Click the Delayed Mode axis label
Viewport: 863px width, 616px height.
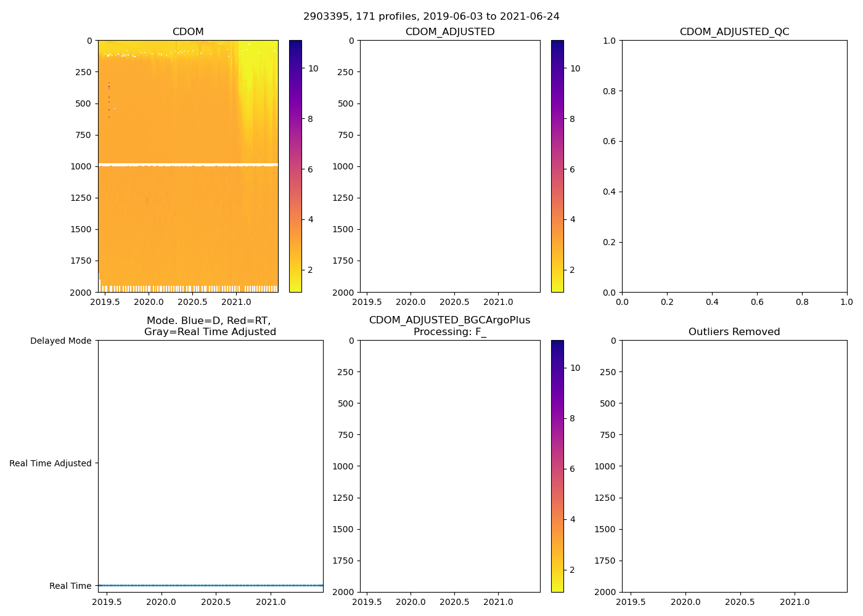pyautogui.click(x=60, y=341)
